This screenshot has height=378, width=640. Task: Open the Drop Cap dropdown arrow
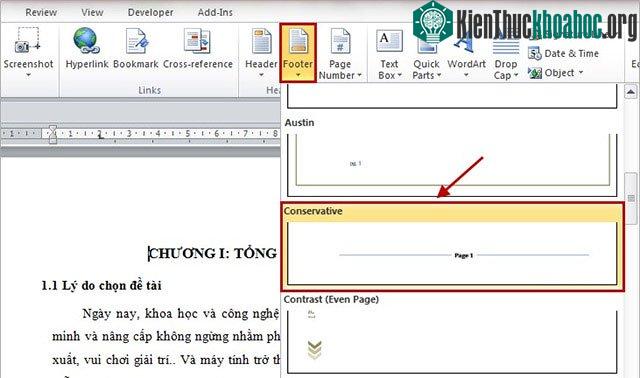[x=516, y=75]
